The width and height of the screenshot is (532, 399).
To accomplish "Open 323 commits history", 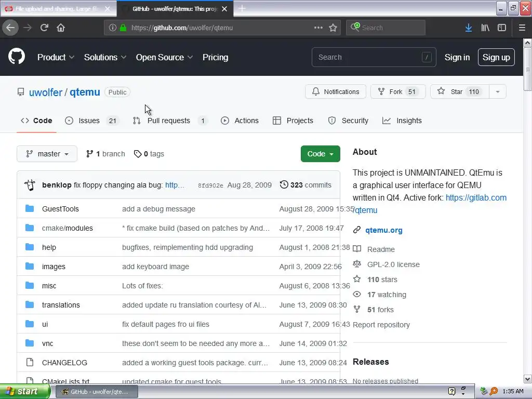I will click(x=305, y=185).
